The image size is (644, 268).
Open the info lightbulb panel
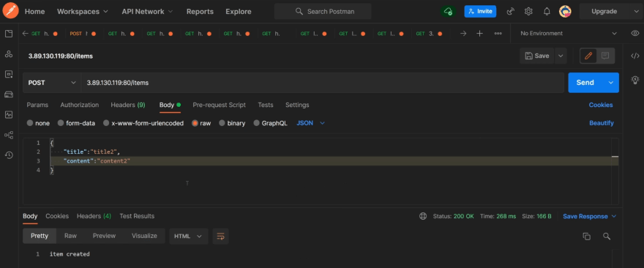point(634,79)
